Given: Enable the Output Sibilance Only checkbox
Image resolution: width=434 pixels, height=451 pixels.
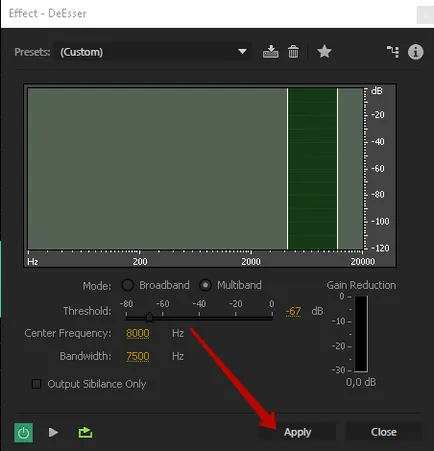Looking at the screenshot, I should (x=36, y=384).
